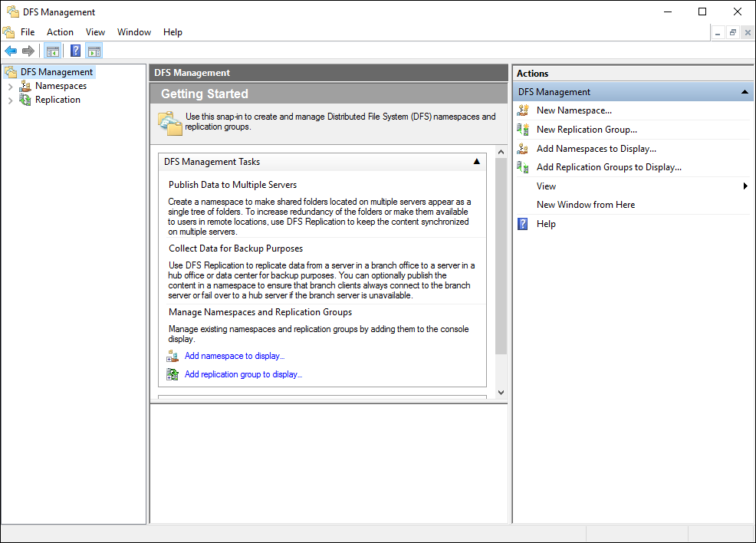Click the New Replication Group action icon
Screen dimensions: 756x543
tap(523, 130)
